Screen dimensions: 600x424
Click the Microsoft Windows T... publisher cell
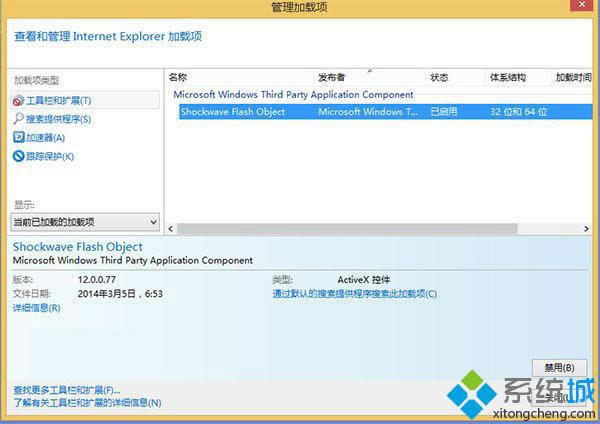[x=368, y=112]
